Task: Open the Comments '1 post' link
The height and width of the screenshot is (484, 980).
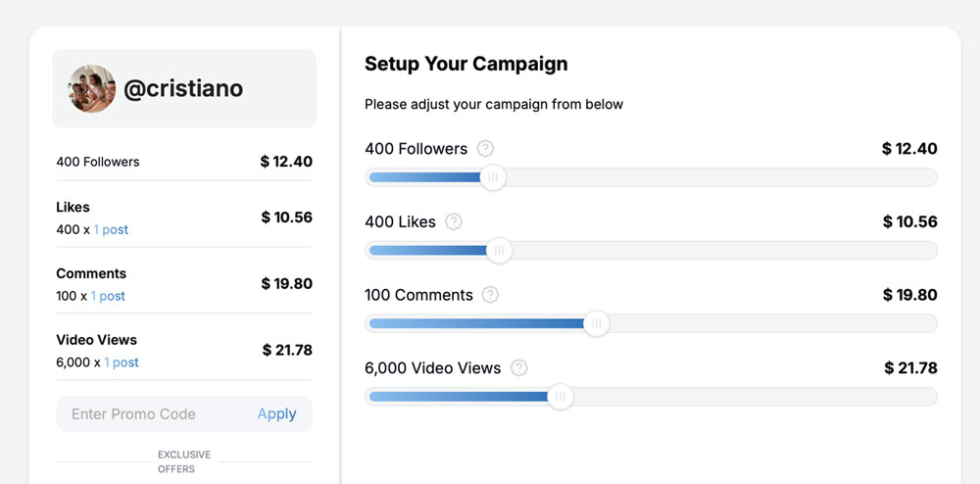Action: 109,296
